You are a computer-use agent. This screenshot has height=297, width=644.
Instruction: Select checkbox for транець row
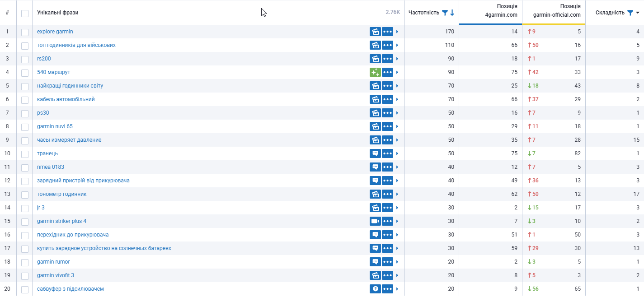click(25, 154)
